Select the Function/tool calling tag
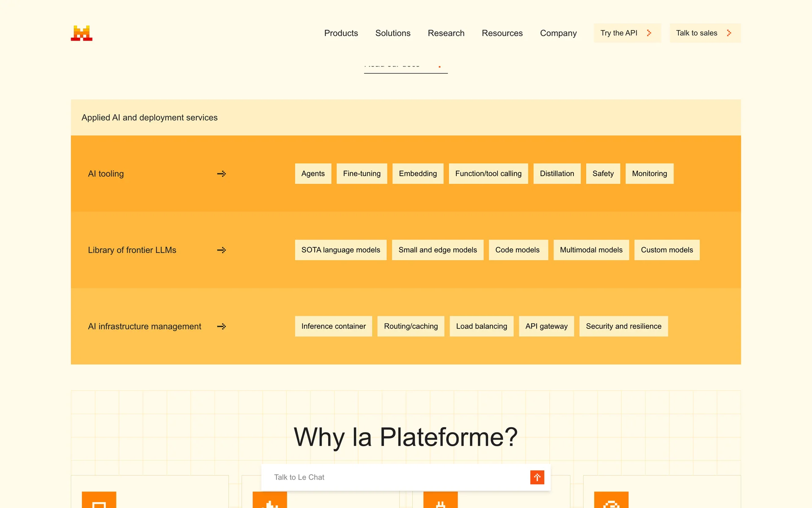 488,174
